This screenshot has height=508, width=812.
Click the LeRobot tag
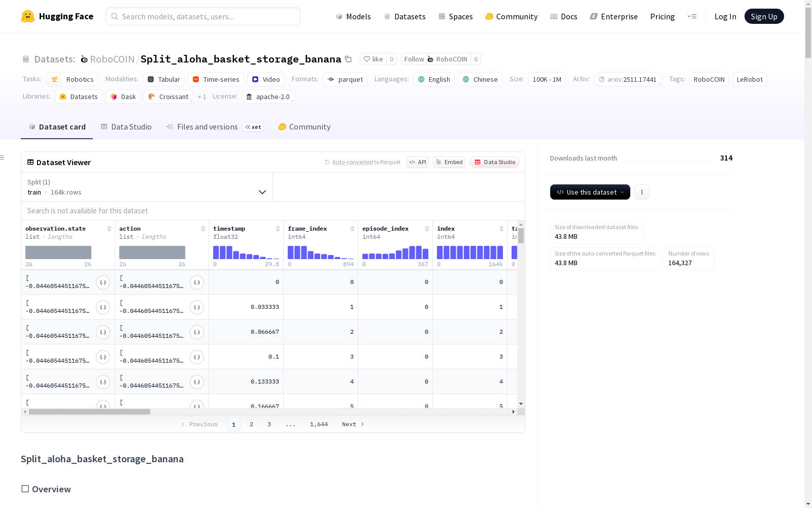pyautogui.click(x=750, y=79)
